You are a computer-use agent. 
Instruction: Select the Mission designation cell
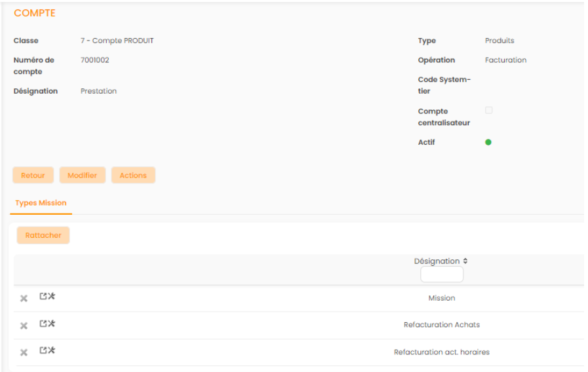[x=441, y=298]
